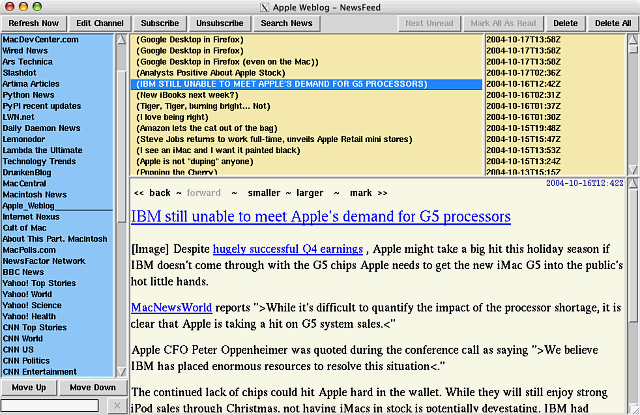The height and width of the screenshot is (415, 640).
Task: Select the Python News channel
Action: [x=57, y=95]
